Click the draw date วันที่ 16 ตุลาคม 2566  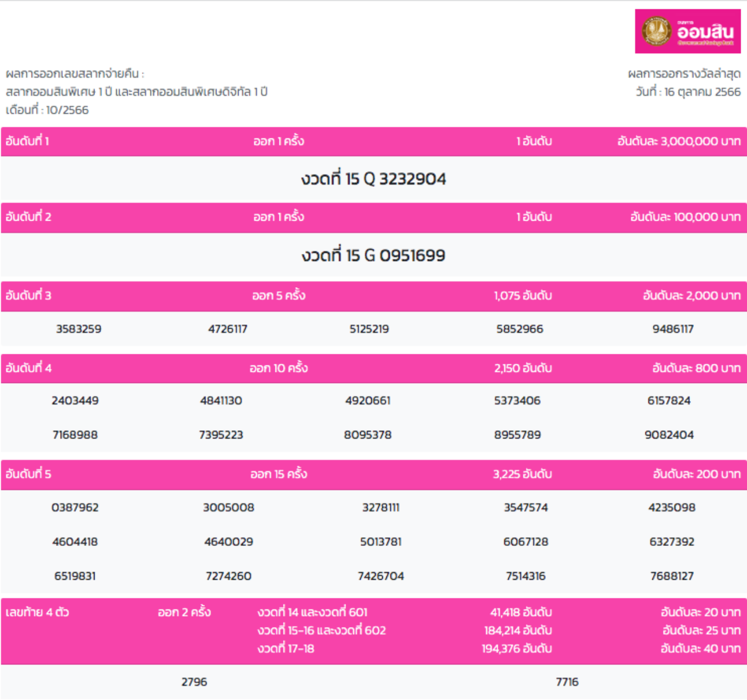[x=688, y=92]
